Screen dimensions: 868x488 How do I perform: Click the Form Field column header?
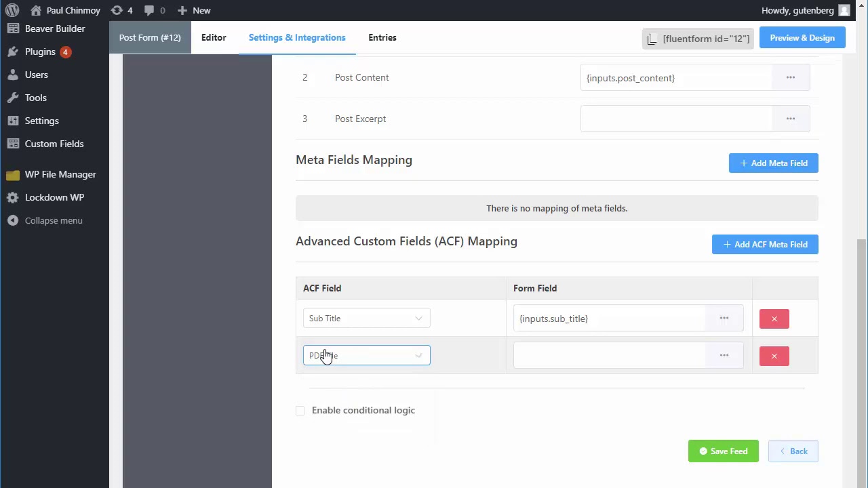(x=535, y=288)
